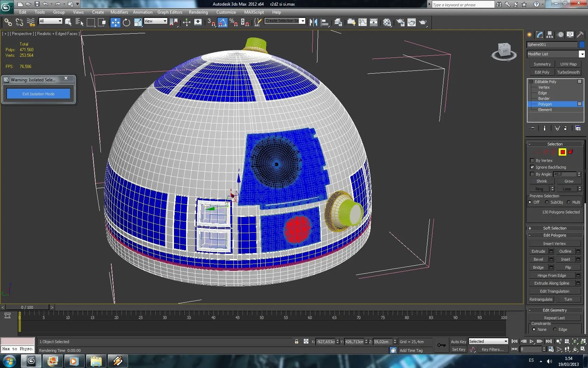Open Configure Modifier Sets
This screenshot has width=588, height=368.
click(578, 128)
